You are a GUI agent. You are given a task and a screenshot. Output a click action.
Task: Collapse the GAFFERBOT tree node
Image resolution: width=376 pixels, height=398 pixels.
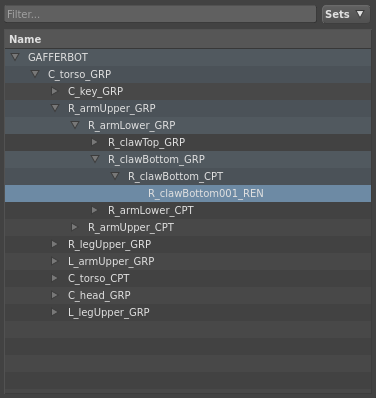click(15, 57)
